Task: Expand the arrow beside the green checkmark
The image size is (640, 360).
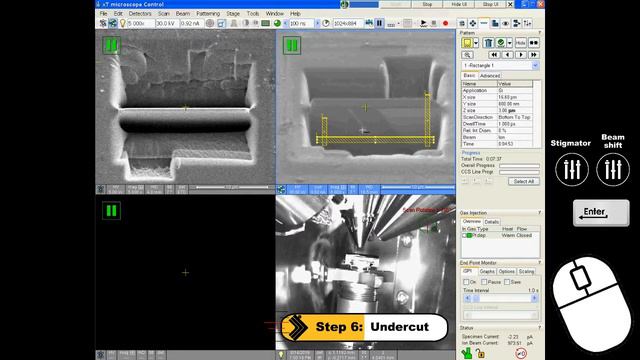Action: pyautogui.click(x=509, y=42)
